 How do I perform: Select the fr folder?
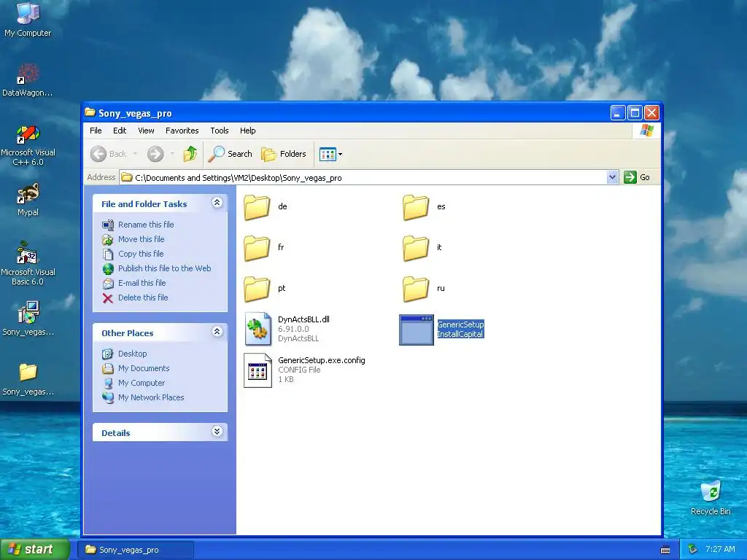click(258, 248)
